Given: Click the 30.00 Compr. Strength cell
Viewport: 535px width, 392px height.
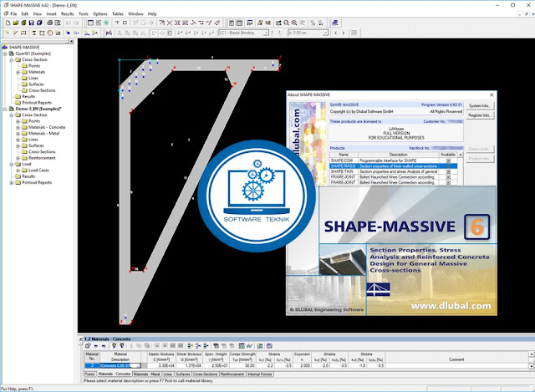Looking at the screenshot, I should 242,366.
